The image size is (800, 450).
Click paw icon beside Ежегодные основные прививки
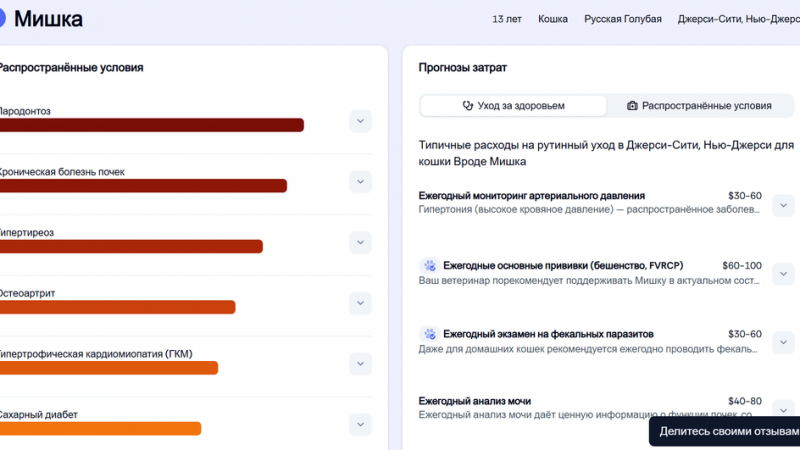click(x=430, y=266)
